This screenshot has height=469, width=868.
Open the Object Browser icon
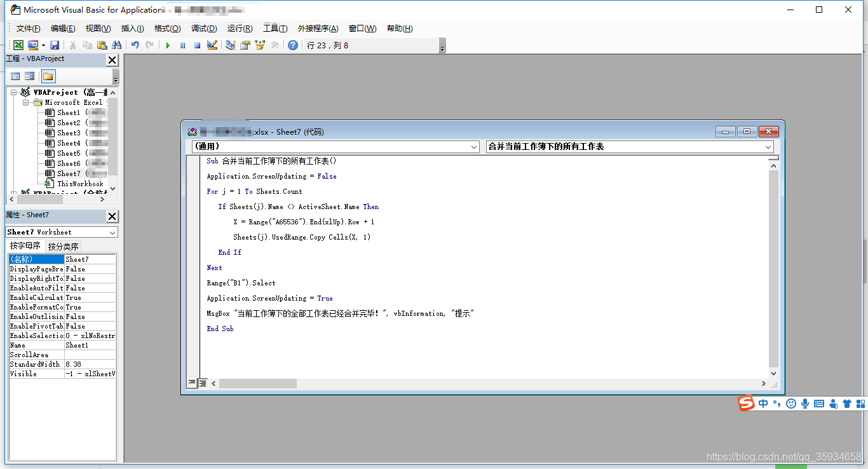click(259, 45)
